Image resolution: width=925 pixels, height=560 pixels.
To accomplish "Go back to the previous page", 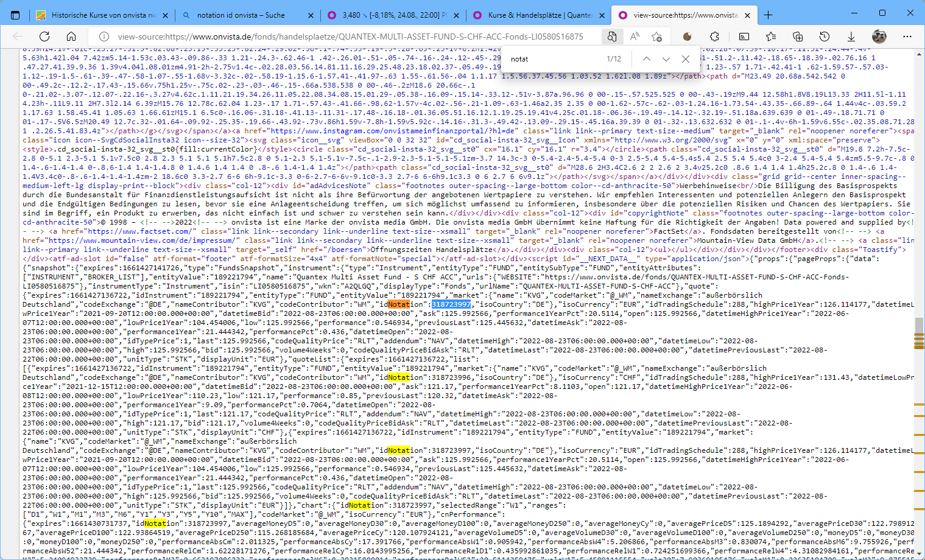I will 18,37.
